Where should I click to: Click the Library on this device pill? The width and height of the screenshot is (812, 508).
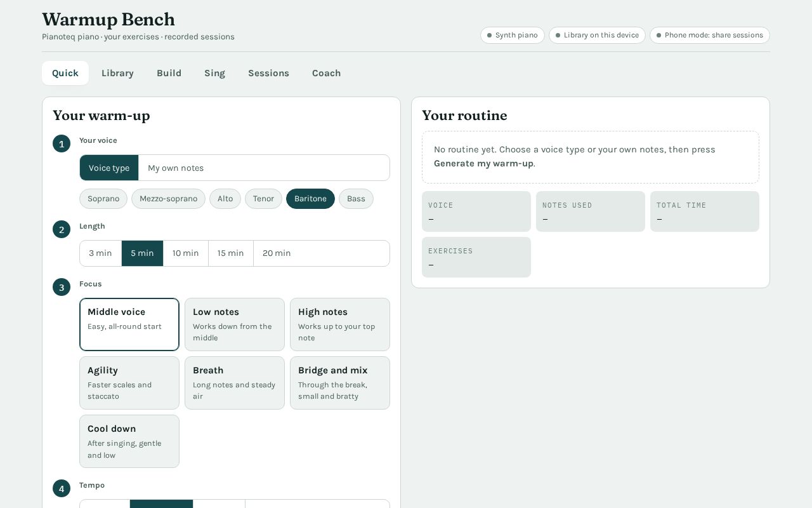(x=597, y=35)
